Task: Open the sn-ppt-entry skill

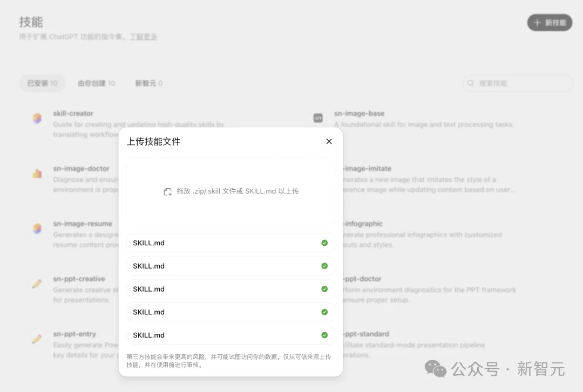Action: [74, 334]
